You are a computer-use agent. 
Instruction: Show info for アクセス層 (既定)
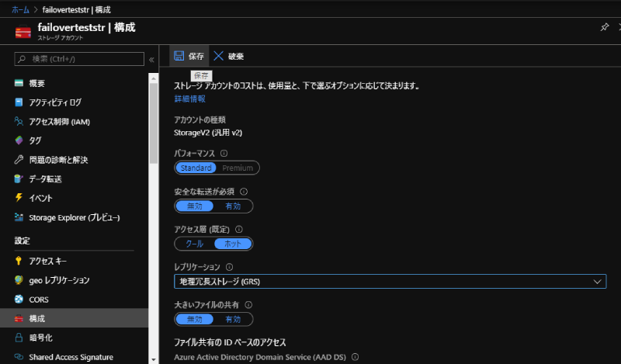coord(239,229)
